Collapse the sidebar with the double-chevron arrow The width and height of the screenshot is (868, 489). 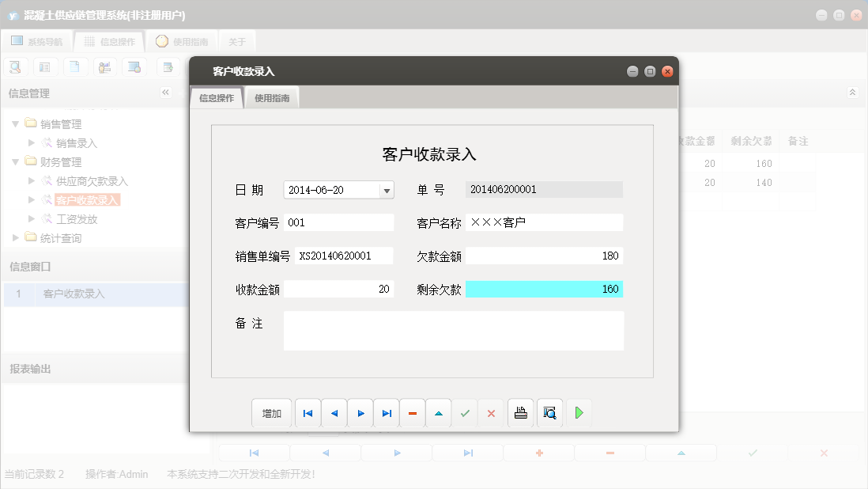click(166, 93)
